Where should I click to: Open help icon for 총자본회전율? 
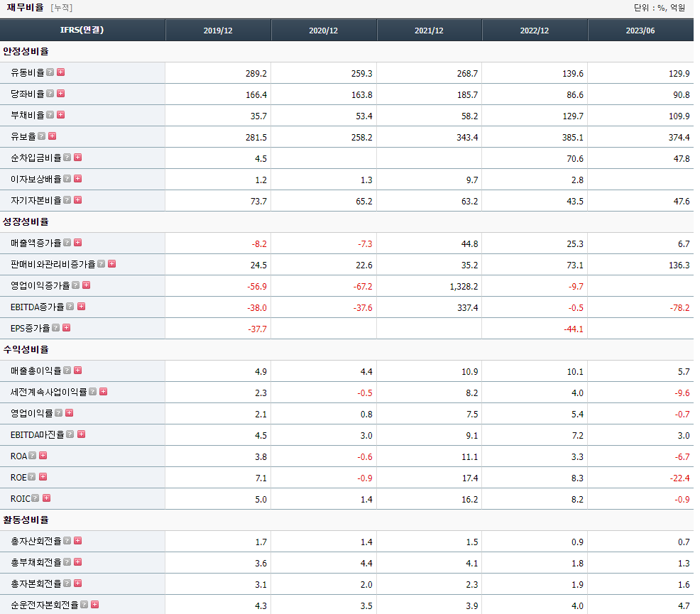[67, 583]
